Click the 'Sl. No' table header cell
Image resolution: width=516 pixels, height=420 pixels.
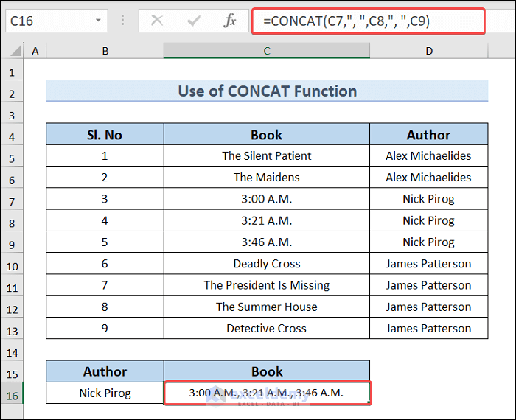coord(105,135)
